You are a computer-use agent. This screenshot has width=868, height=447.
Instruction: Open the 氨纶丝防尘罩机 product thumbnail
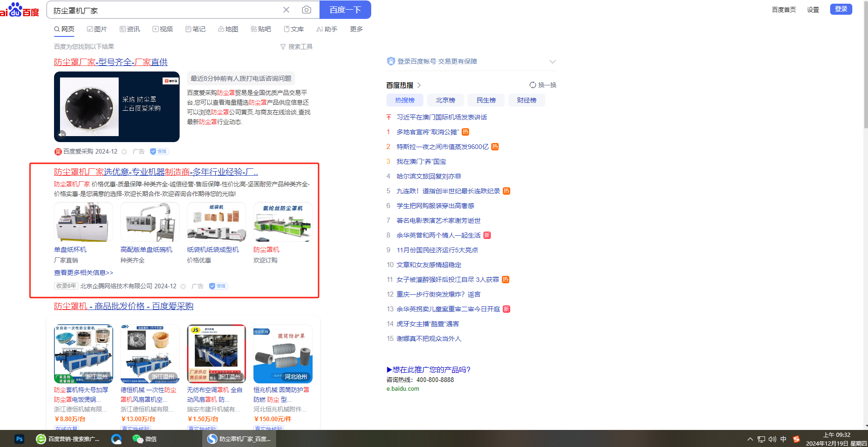pos(283,222)
